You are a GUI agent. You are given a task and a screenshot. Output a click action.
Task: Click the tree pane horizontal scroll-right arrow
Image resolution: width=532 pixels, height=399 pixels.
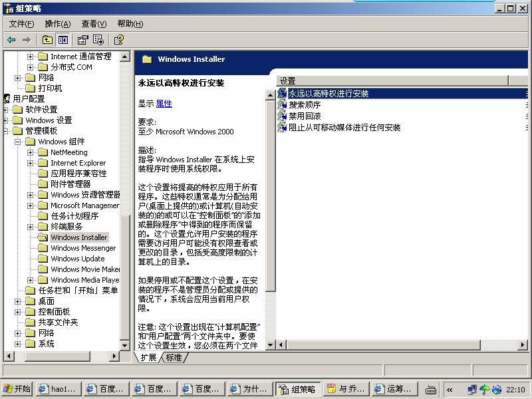coord(114,356)
